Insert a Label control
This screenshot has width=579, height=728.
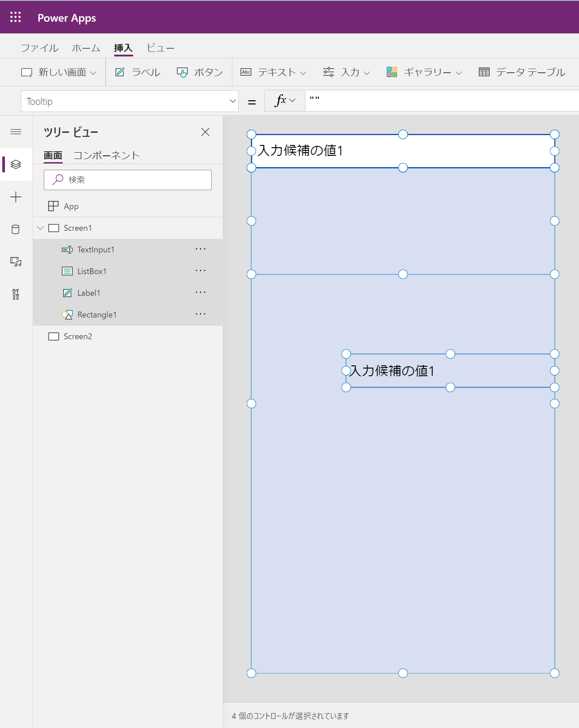pyautogui.click(x=138, y=72)
